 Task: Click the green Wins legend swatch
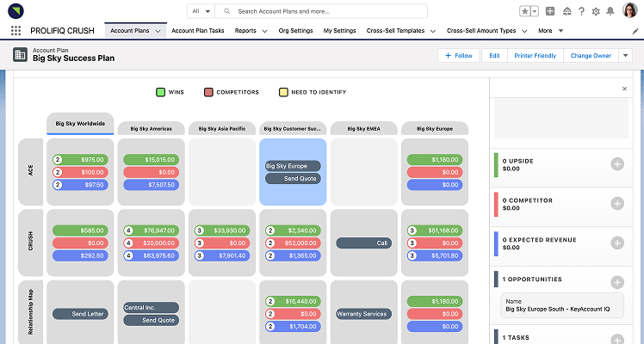[x=160, y=92]
